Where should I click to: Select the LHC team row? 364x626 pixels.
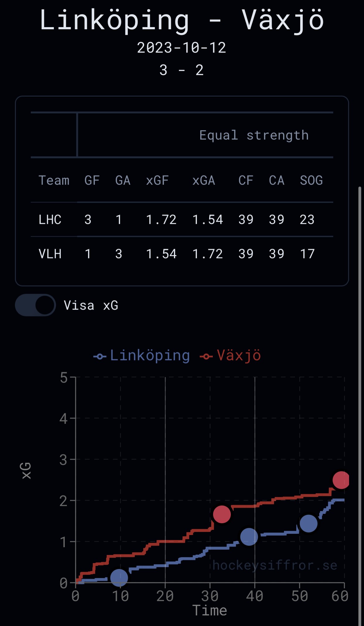(50, 220)
